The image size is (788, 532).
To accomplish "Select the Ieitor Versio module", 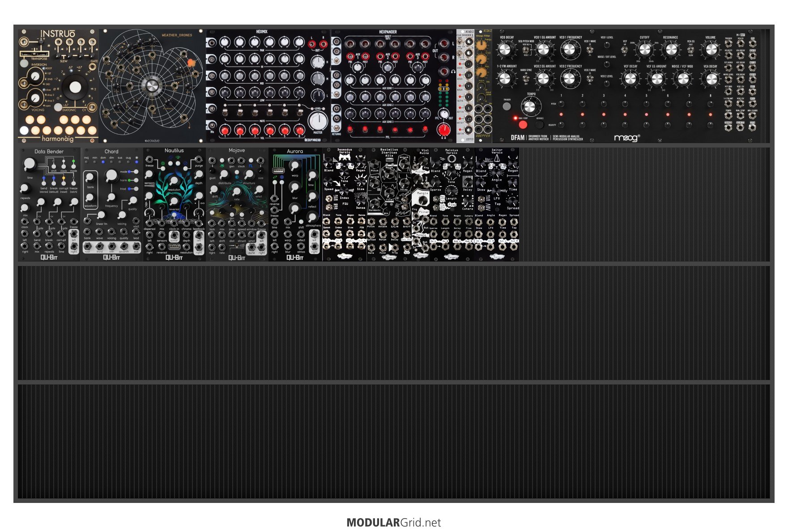I will [497, 204].
